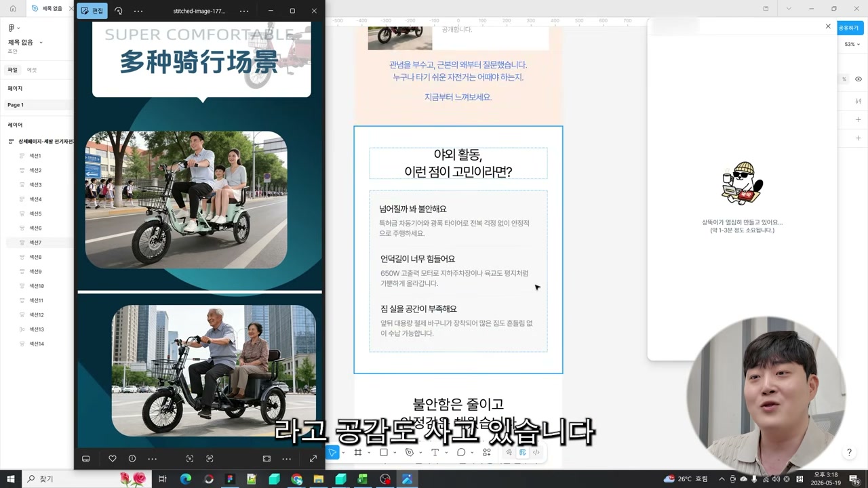This screenshot has height=488, width=868.
Task: Switch to Design mode in Figma toolbar
Action: [x=523, y=452]
